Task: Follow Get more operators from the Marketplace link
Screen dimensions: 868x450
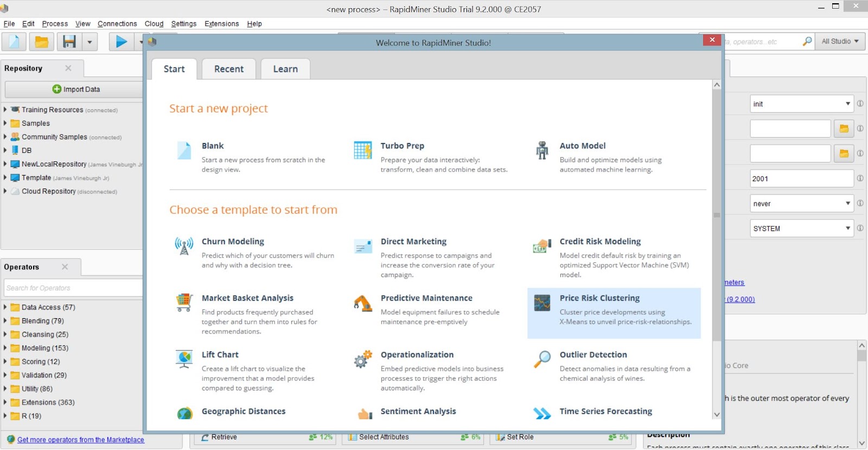Action: (81, 440)
